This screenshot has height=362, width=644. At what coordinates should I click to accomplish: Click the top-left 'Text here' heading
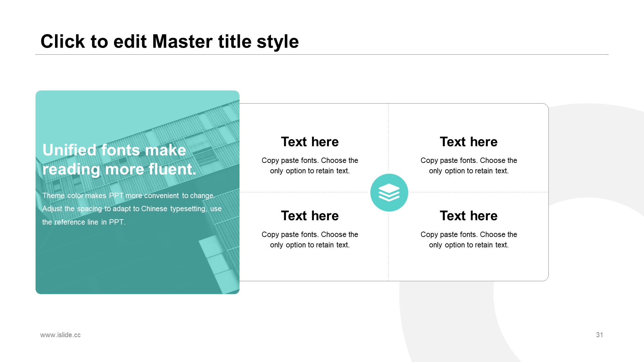(x=310, y=142)
